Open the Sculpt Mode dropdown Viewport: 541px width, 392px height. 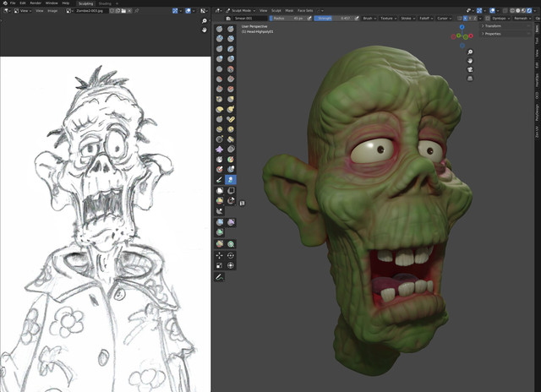point(240,10)
